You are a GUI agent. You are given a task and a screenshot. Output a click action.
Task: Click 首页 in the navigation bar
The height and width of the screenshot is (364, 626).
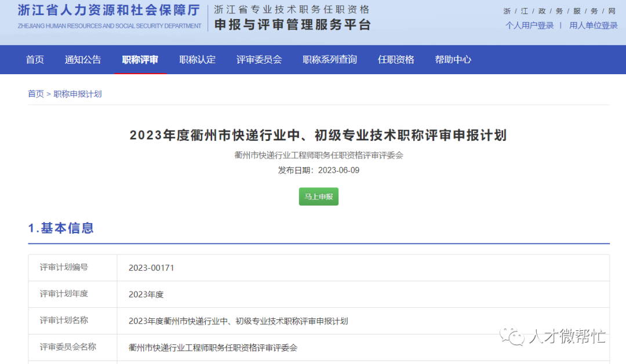pyautogui.click(x=34, y=59)
